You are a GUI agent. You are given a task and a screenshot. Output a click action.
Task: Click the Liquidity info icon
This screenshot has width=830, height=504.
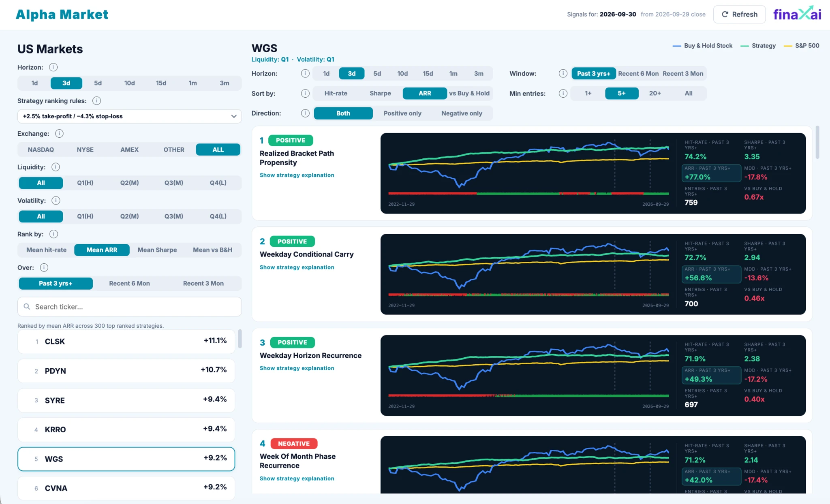pos(56,167)
